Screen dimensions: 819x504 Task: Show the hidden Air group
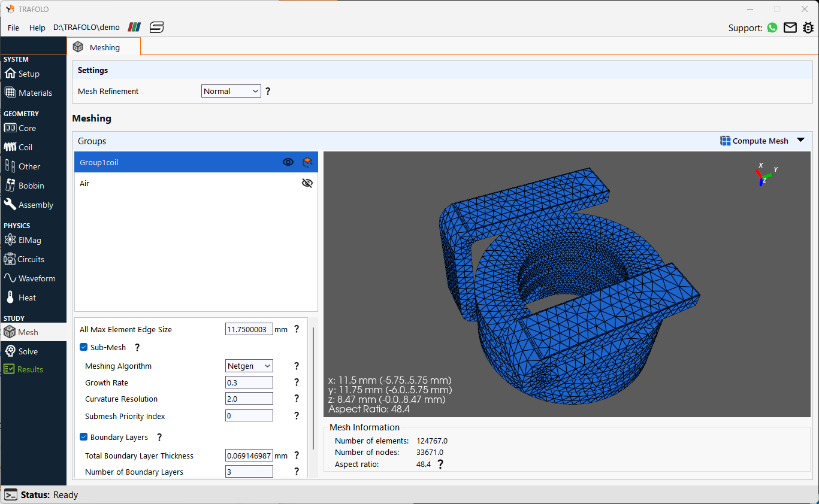[x=307, y=183]
